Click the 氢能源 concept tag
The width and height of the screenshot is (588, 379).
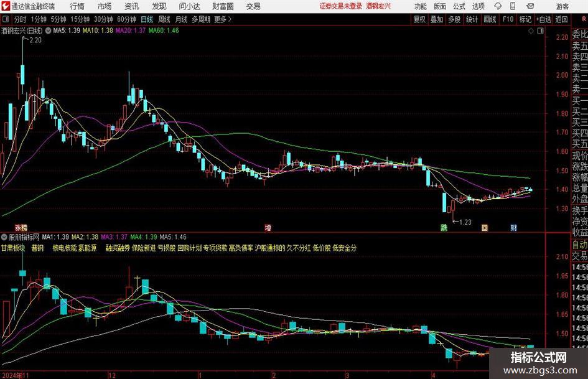pos(88,248)
